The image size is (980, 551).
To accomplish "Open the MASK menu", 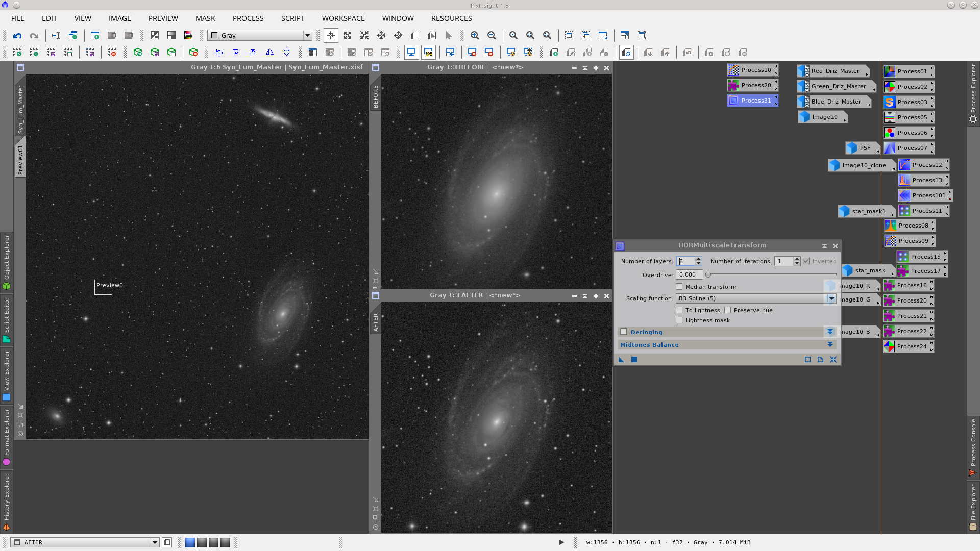I will click(206, 18).
